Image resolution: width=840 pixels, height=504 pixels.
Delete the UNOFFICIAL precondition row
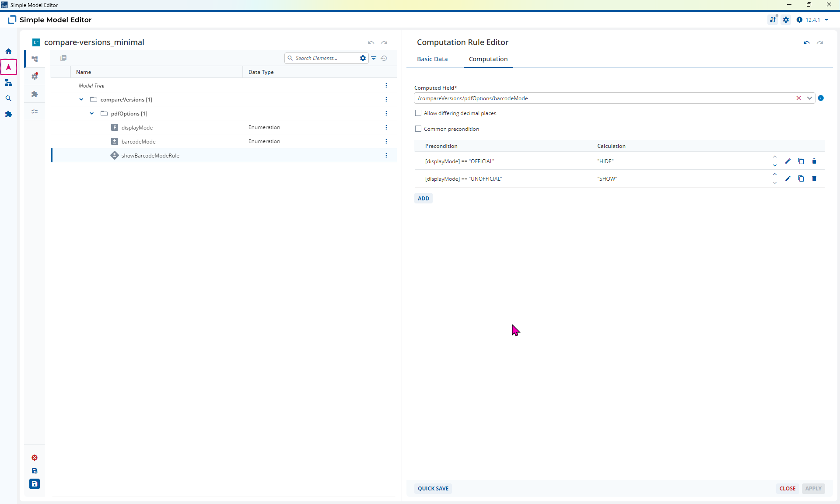point(814,178)
